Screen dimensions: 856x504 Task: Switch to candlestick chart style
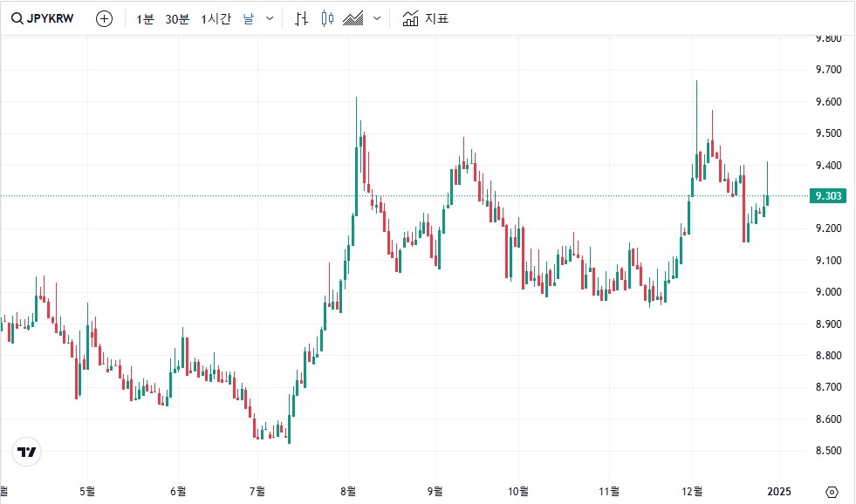tap(327, 19)
